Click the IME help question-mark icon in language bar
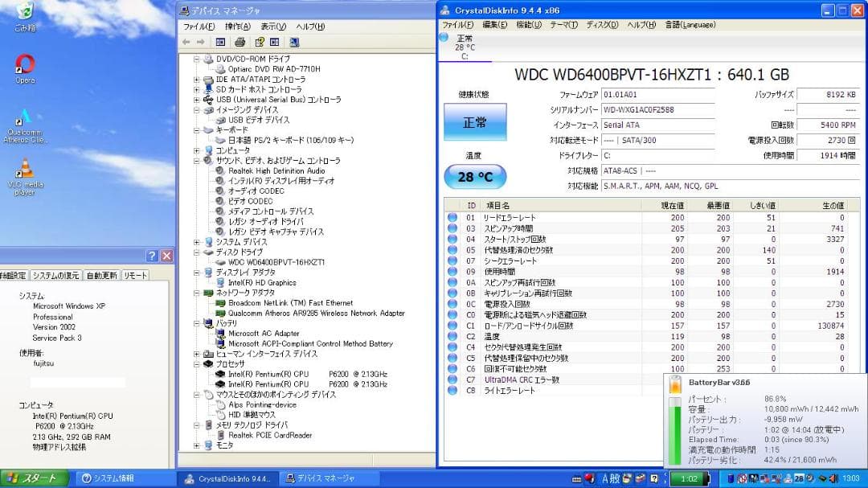 pyautogui.click(x=654, y=478)
